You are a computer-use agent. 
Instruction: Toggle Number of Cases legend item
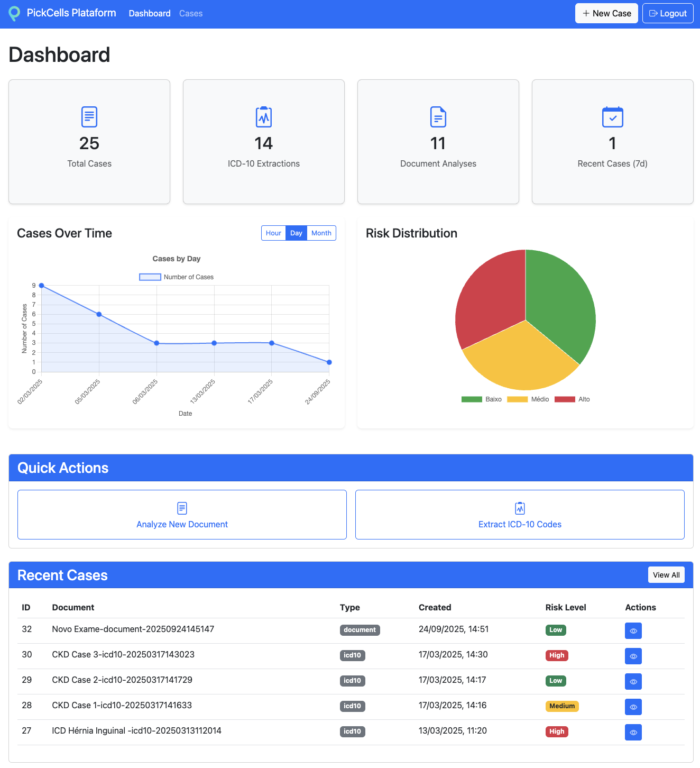click(x=177, y=277)
